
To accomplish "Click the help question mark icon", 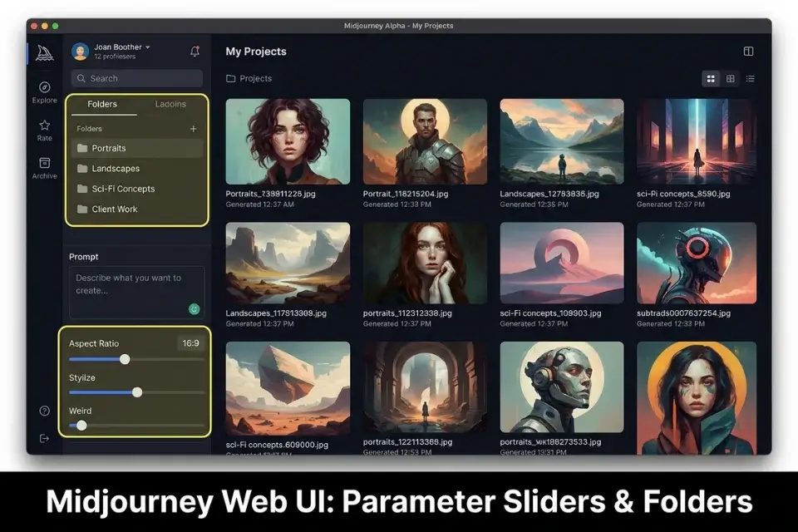I will pos(45,411).
